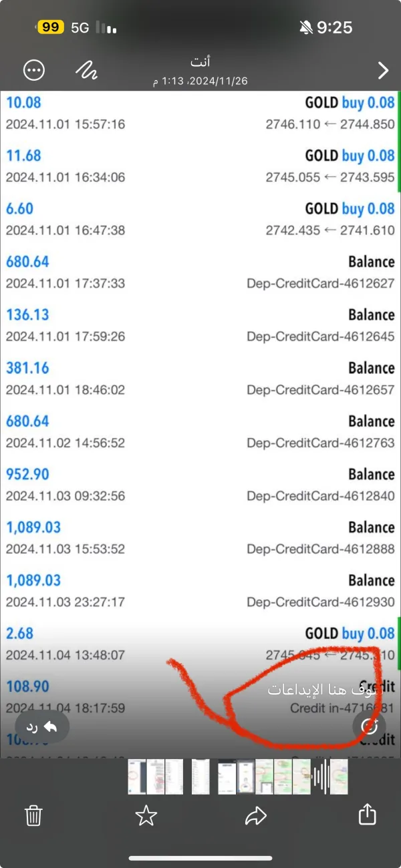Tap the 136.13 Balance deposit row
Image resolution: width=401 pixels, height=868 pixels.
pos(200,325)
